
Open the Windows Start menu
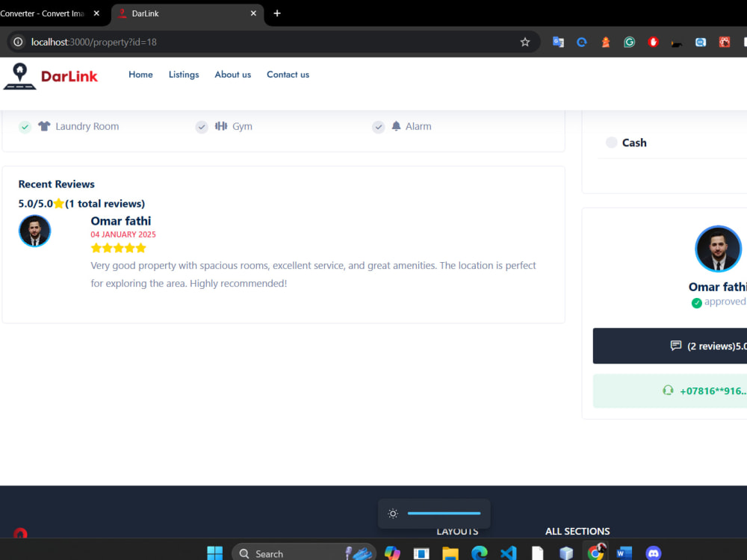click(x=215, y=553)
